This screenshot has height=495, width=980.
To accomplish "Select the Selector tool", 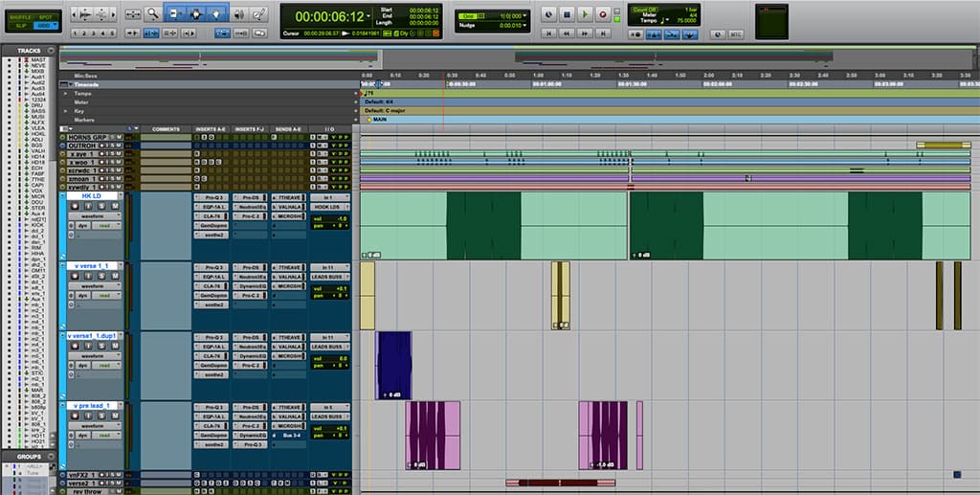I will click(x=196, y=13).
